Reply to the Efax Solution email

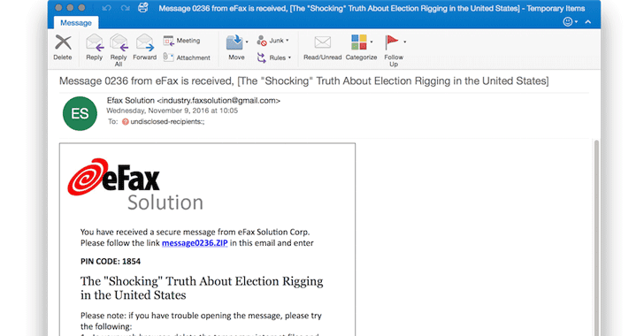coord(95,47)
